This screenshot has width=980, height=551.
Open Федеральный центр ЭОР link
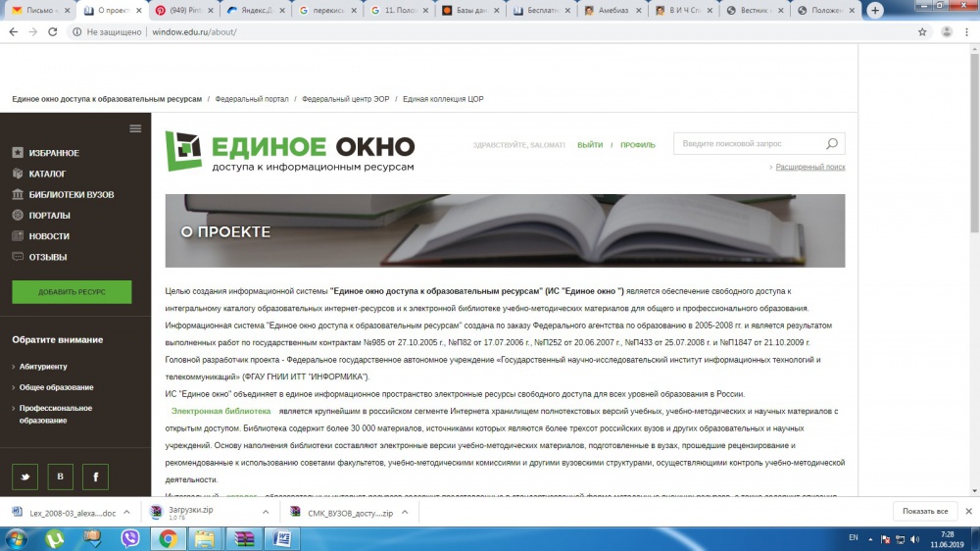[346, 99]
